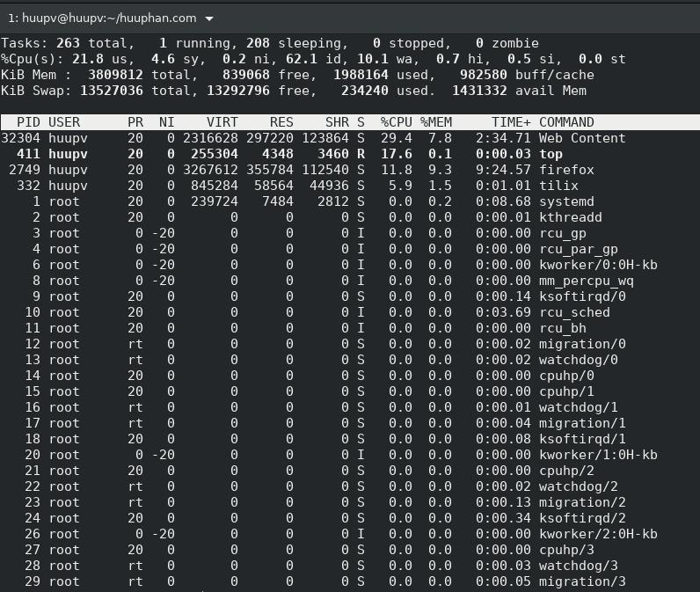700x592 pixels.
Task: Click the COMMAND column header
Action: 566,122
